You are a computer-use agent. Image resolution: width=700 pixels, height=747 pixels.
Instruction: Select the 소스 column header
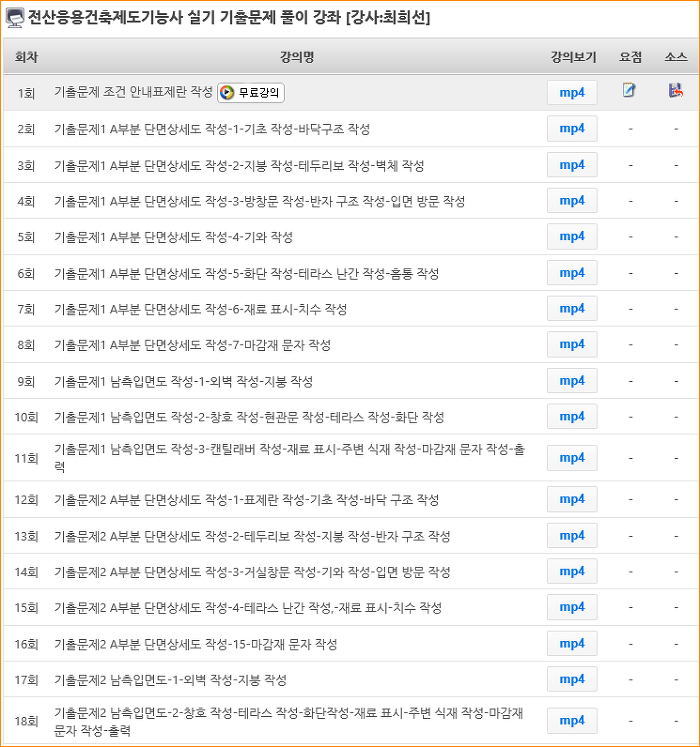pyautogui.click(x=676, y=57)
